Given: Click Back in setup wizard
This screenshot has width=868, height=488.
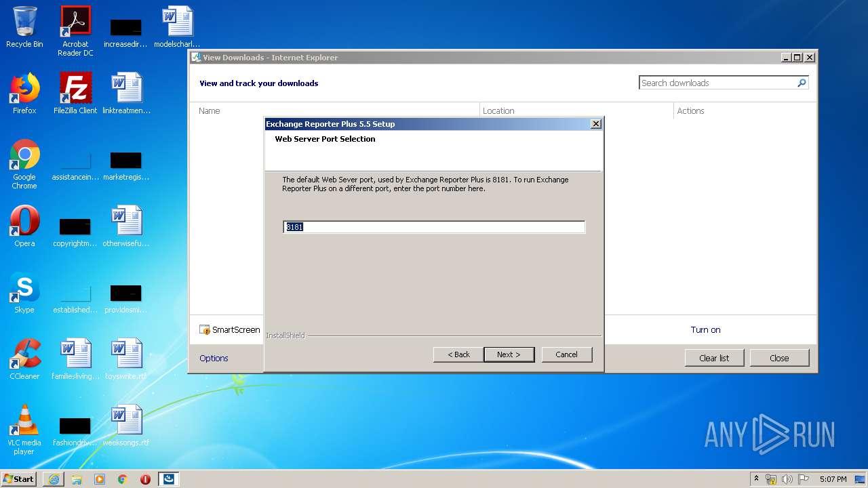Looking at the screenshot, I should coord(458,354).
